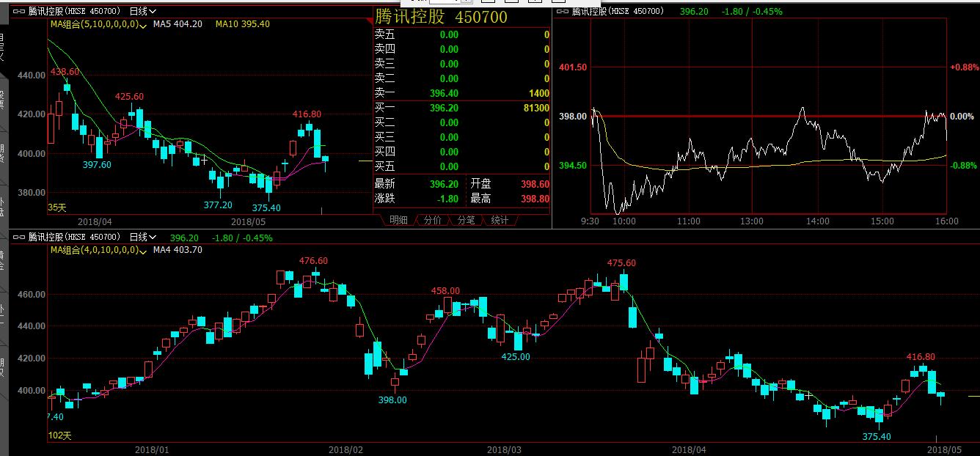Select the 卖二 order book row

[x=462, y=78]
